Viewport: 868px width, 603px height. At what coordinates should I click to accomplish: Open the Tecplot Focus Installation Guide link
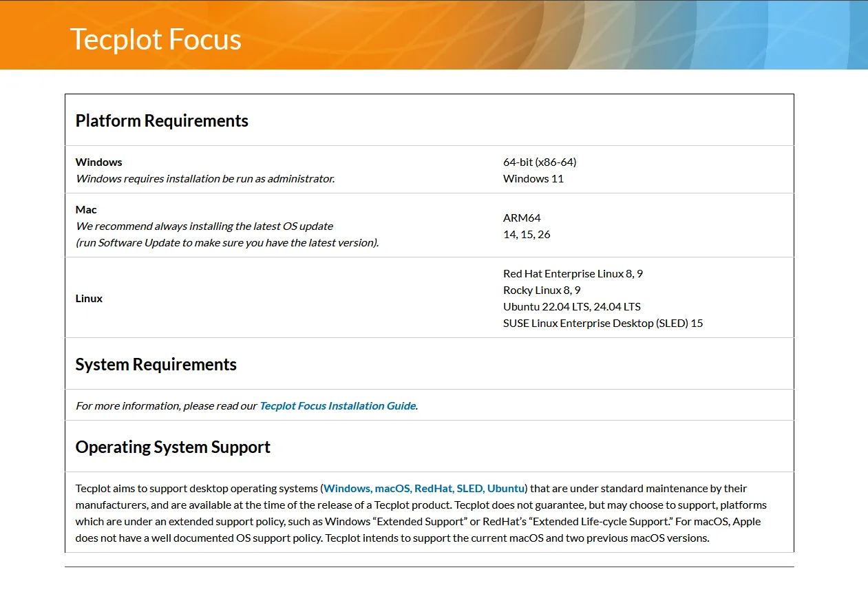(337, 405)
